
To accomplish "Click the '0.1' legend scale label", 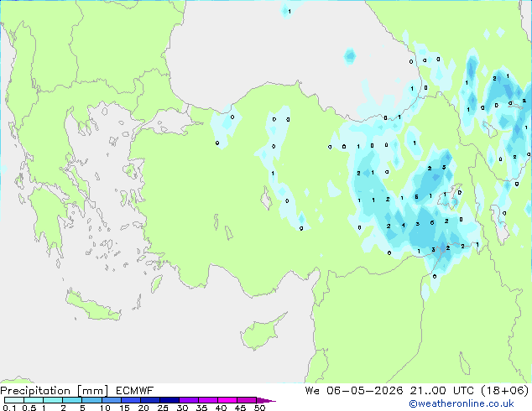I will (9, 408).
